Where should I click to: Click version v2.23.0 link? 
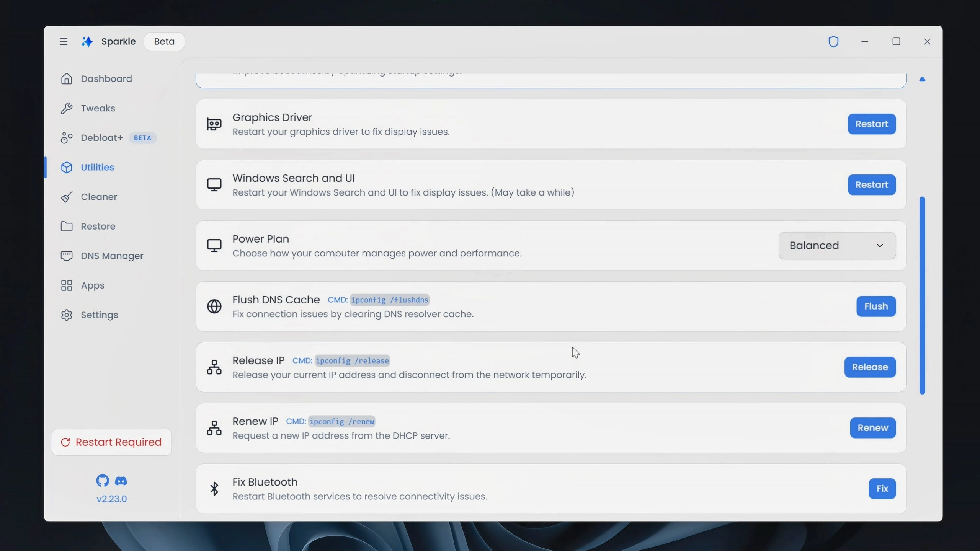(x=111, y=499)
